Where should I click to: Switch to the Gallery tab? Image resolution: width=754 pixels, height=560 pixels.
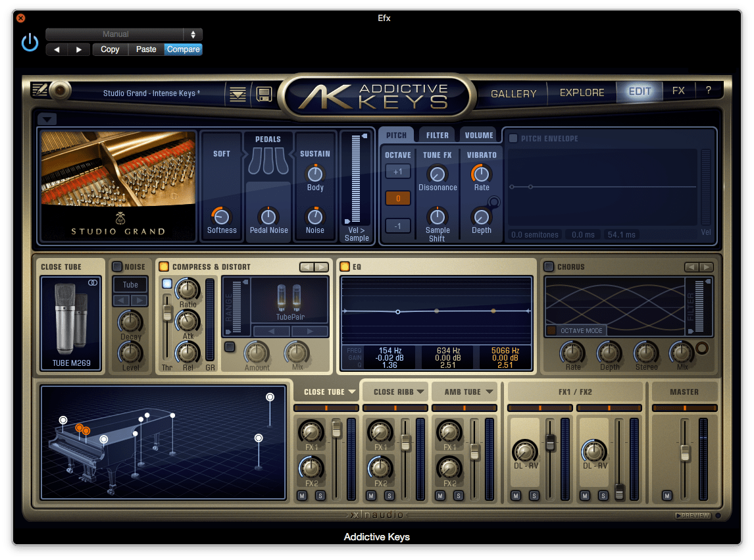[x=514, y=93]
